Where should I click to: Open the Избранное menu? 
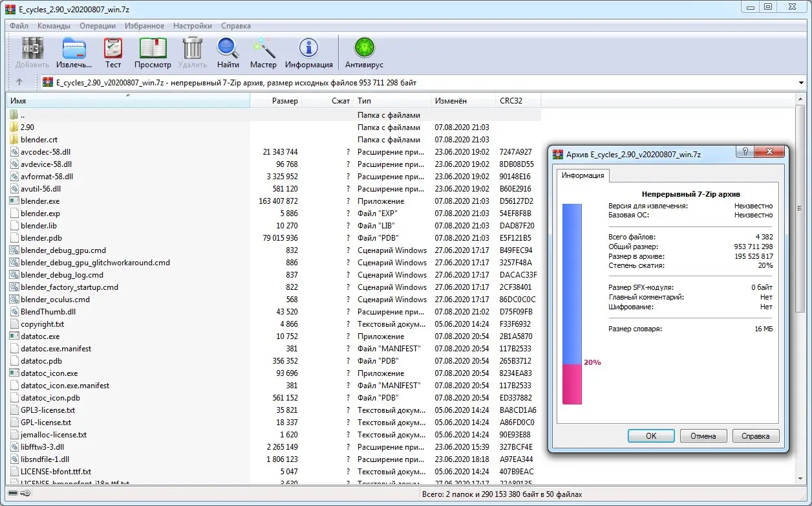tap(145, 26)
